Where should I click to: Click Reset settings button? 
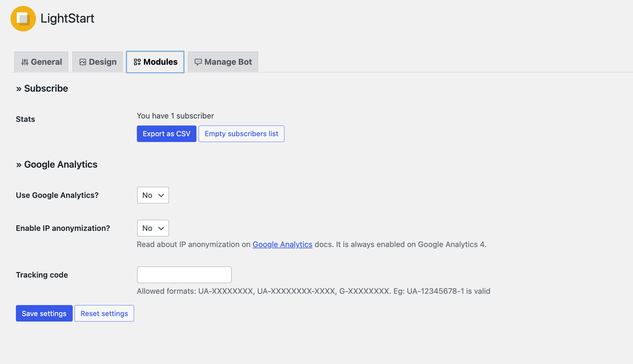pos(104,314)
